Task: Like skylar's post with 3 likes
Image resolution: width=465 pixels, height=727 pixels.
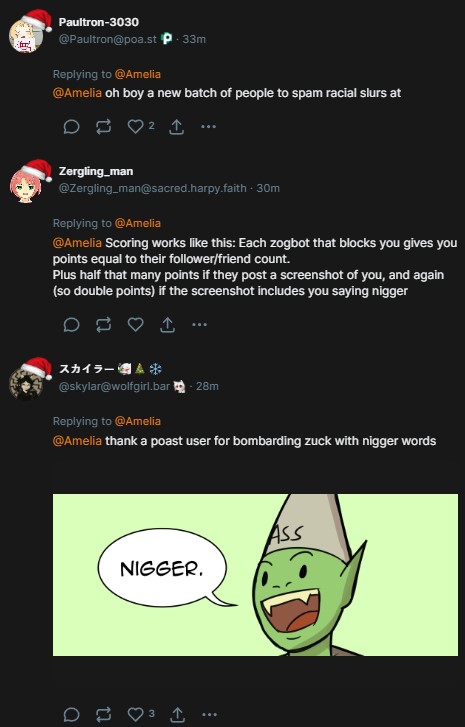Action: pos(136,714)
